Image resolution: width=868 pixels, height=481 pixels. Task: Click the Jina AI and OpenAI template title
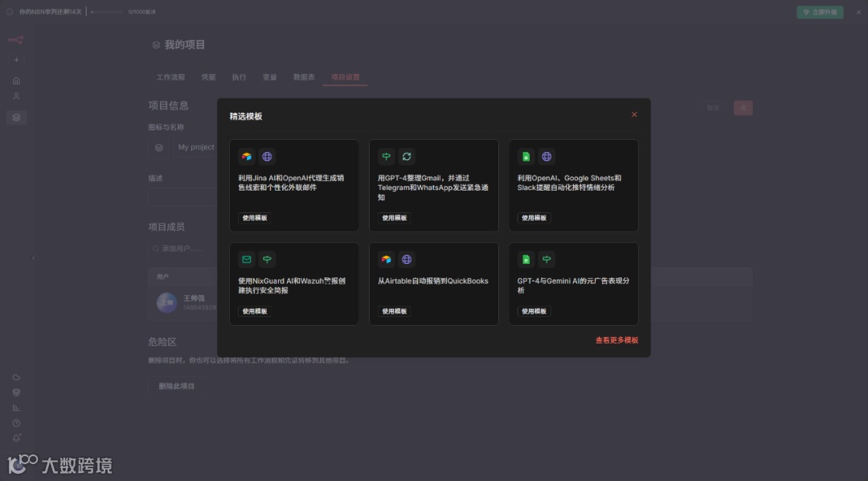291,183
